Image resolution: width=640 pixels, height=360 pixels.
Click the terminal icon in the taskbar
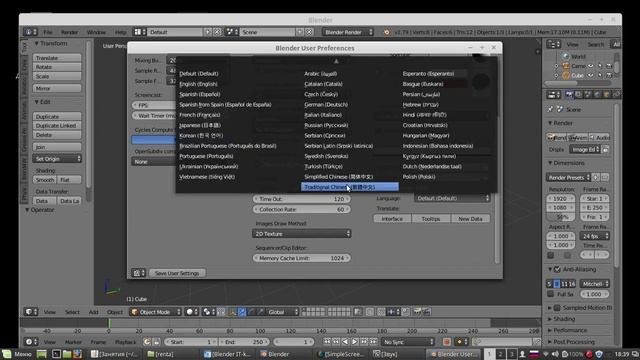click(x=56, y=354)
